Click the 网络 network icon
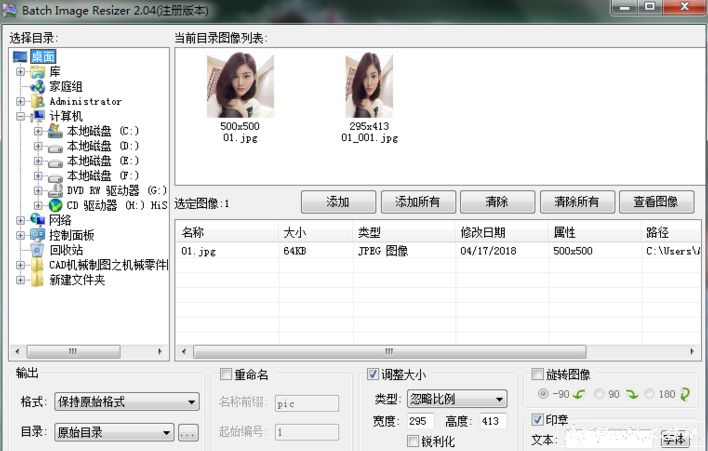 click(x=38, y=220)
